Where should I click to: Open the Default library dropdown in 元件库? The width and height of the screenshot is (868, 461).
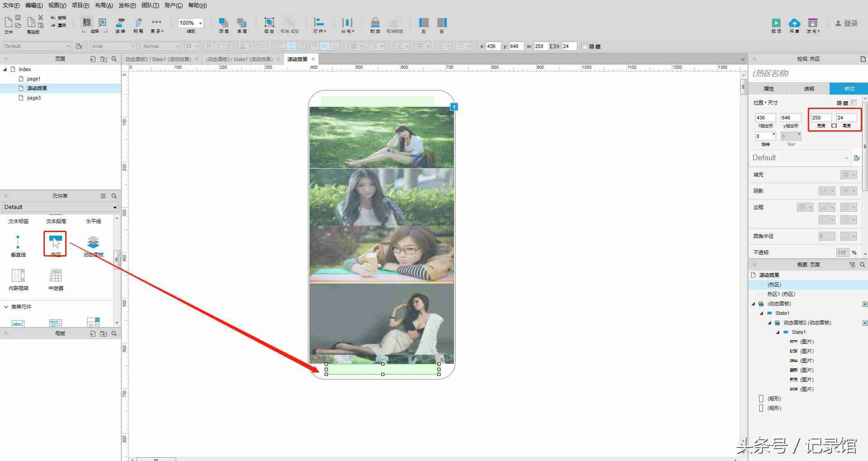pos(60,207)
